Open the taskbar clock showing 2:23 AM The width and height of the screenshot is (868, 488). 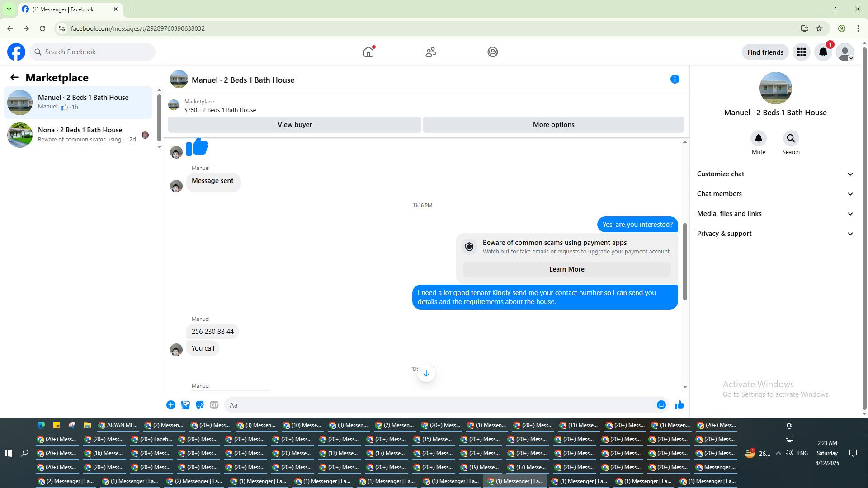(x=827, y=453)
